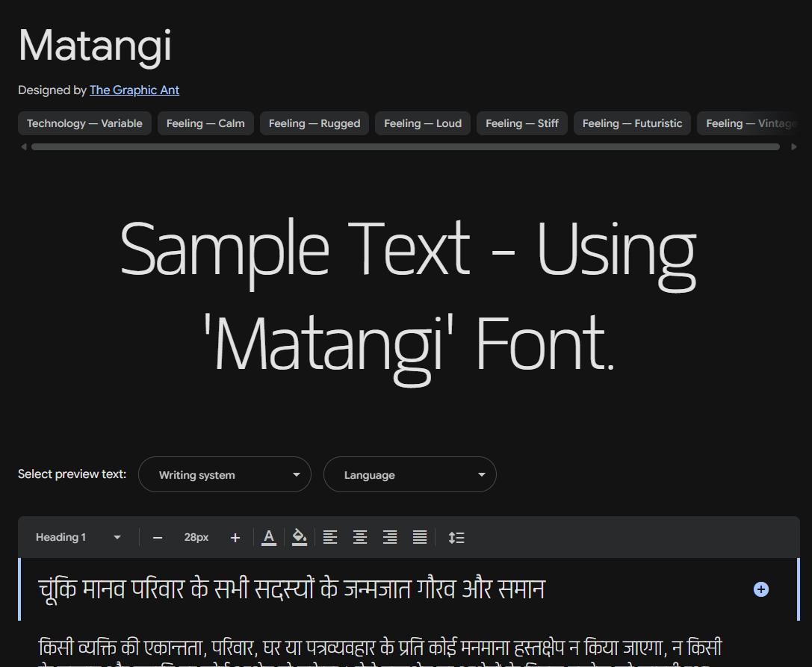Click the Matangi page title
The height and width of the screenshot is (667, 812).
[95, 46]
